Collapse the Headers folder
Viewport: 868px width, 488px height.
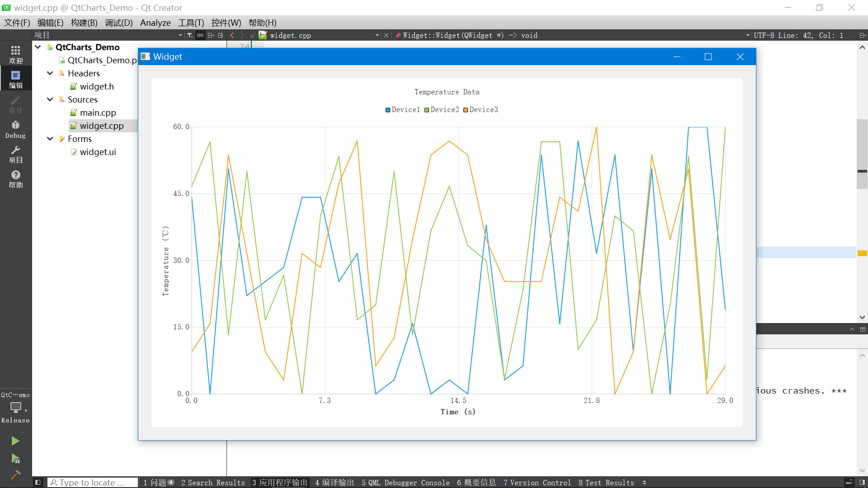click(x=50, y=73)
